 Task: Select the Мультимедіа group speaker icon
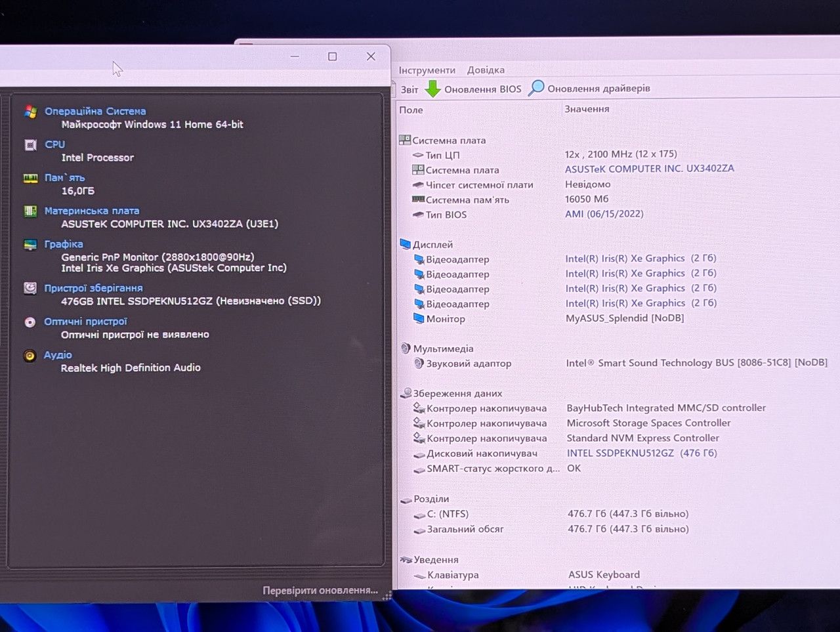406,348
